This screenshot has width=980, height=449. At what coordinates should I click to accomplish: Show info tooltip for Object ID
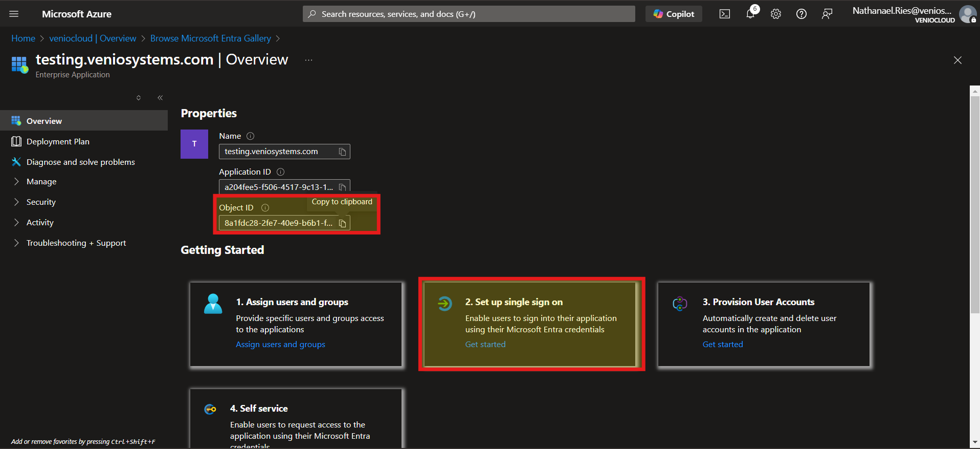(265, 208)
